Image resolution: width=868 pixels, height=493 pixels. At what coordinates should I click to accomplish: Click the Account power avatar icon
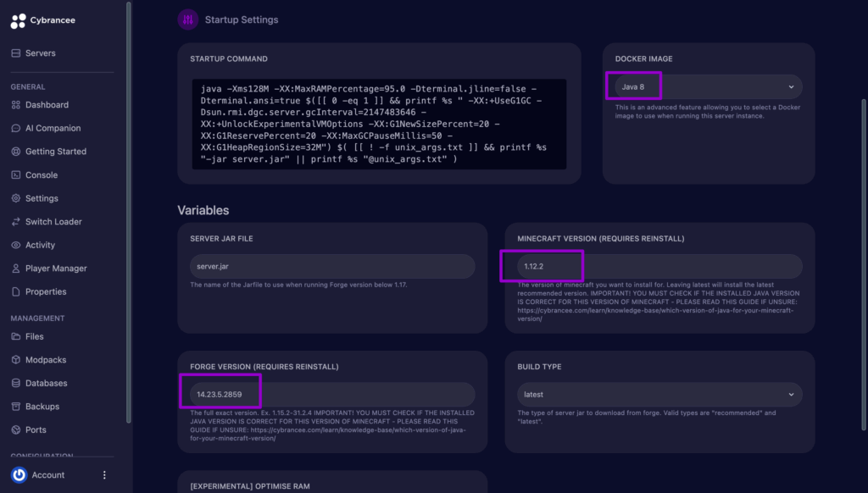pyautogui.click(x=19, y=474)
